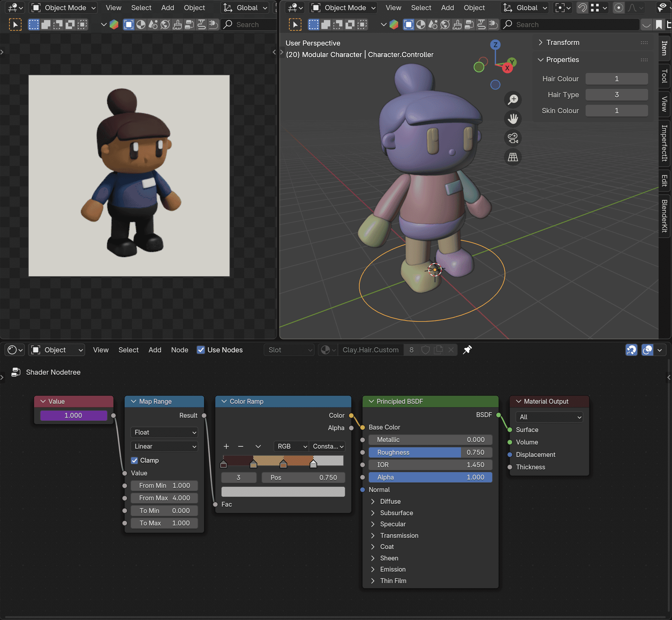Toggle camera view icon in viewport
This screenshot has height=620, width=672.
pyautogui.click(x=513, y=138)
